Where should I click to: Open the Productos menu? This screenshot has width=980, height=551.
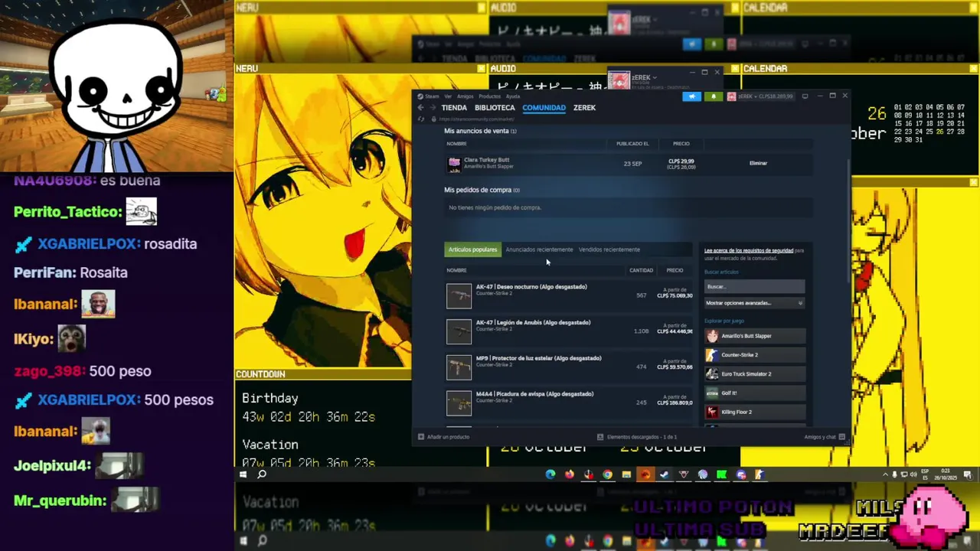pos(489,96)
